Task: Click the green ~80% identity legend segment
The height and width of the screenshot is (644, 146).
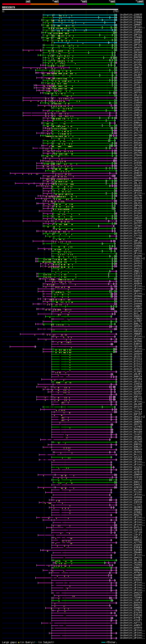Action: click(x=101, y=4)
